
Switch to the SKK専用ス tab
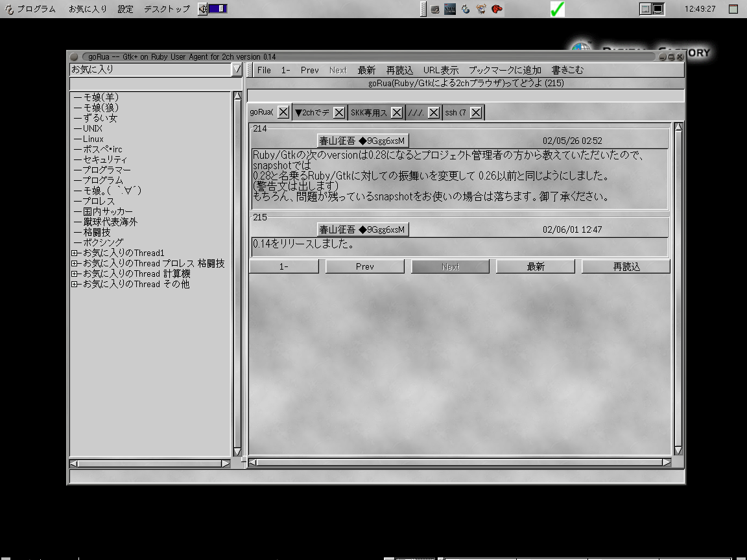[368, 113]
